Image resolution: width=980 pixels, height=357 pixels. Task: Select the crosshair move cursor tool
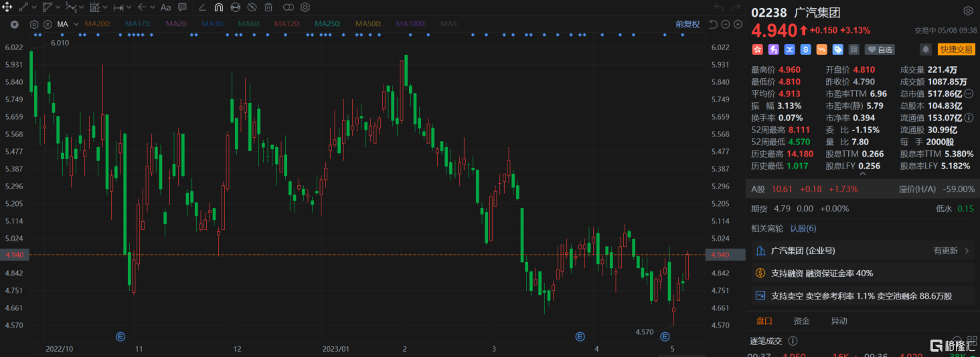tap(7, 8)
